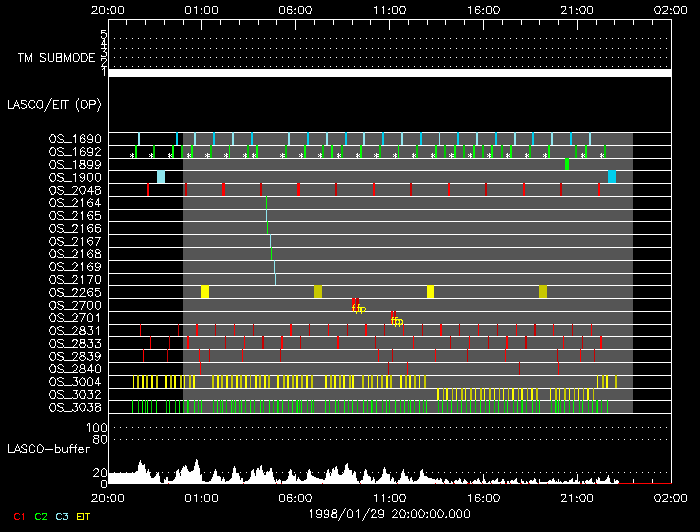Pick the OS_2164 row label
The width and height of the screenshot is (700, 532).
click(x=75, y=203)
